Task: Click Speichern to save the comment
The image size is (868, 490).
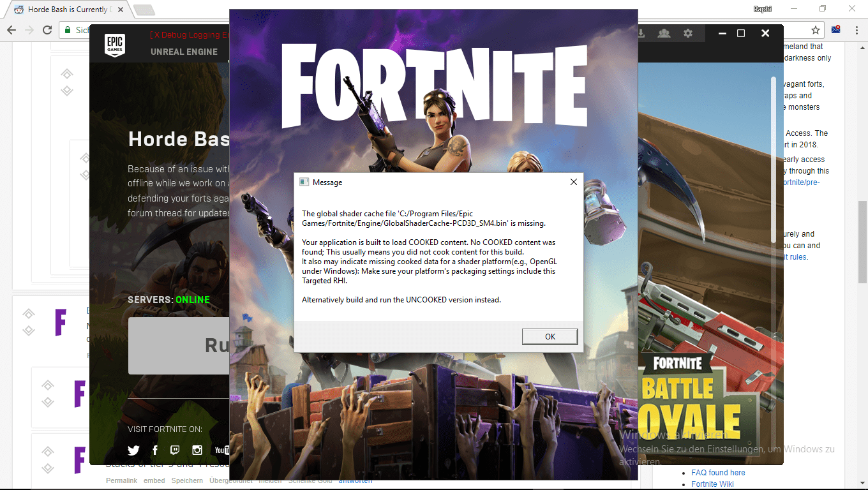Action: [x=187, y=480]
